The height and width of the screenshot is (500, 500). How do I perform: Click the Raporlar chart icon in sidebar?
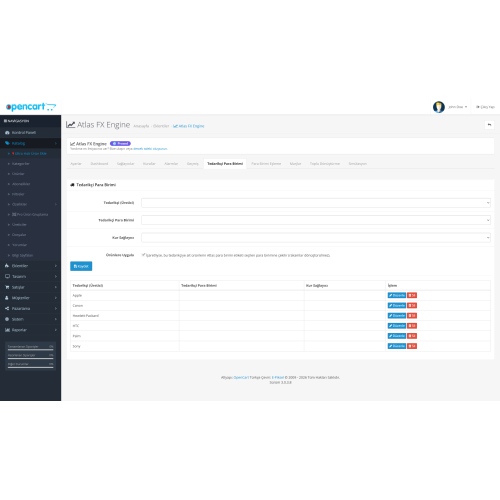[x=7, y=330]
